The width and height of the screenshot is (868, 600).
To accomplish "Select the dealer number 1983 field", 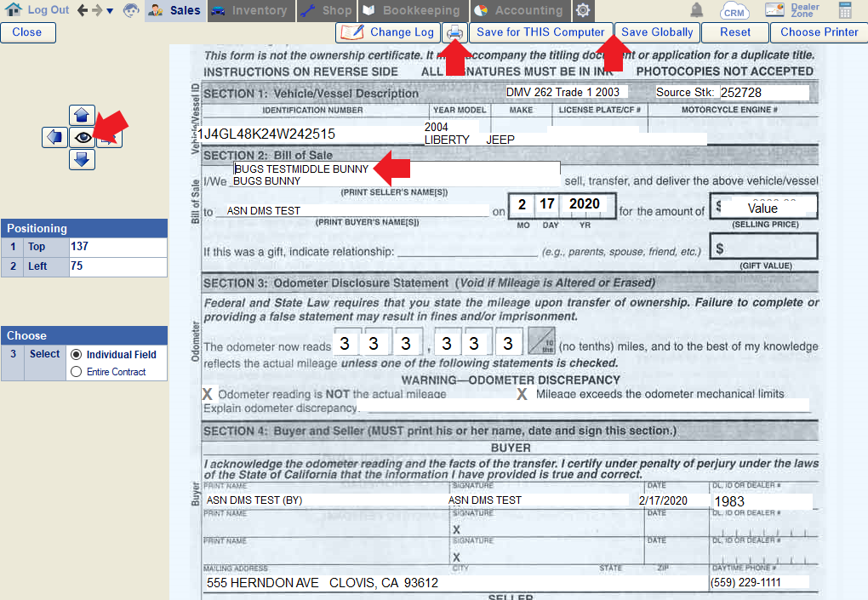I will [x=762, y=501].
